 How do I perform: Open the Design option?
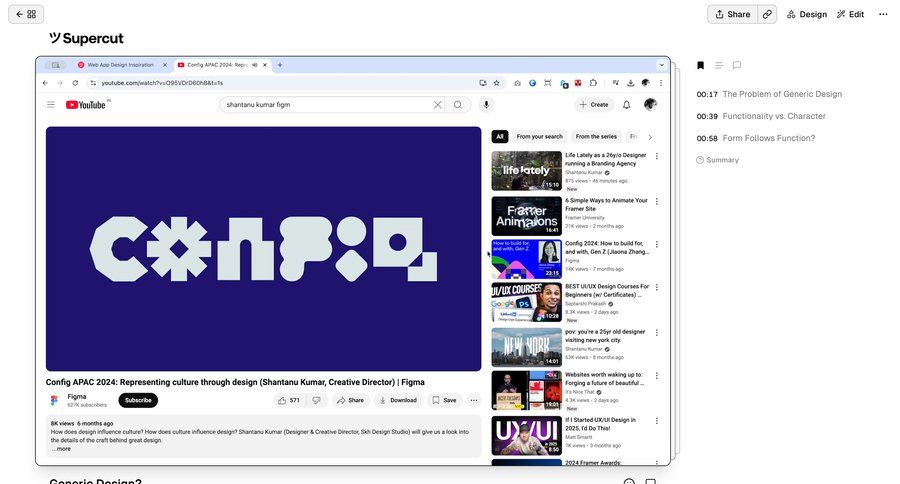(x=806, y=14)
